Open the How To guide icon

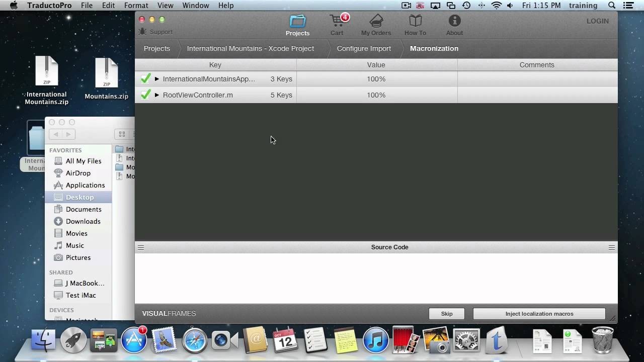[x=415, y=25]
